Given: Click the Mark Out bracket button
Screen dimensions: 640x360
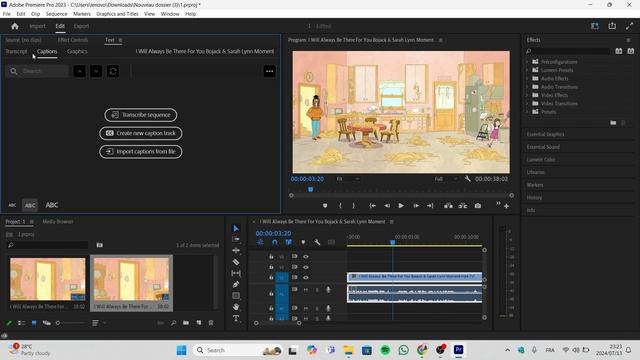Looking at the screenshot, I should point(353,206).
